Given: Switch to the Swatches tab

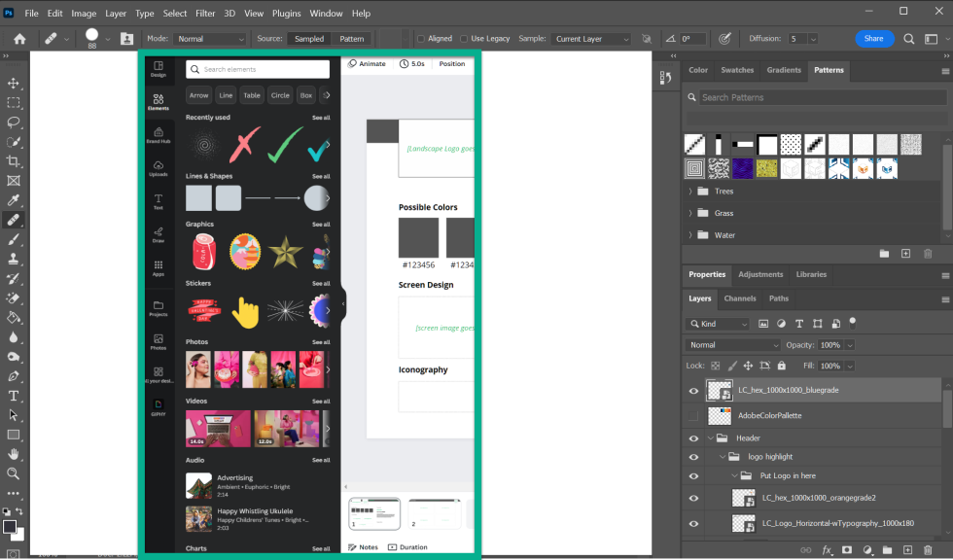Looking at the screenshot, I should (x=737, y=70).
